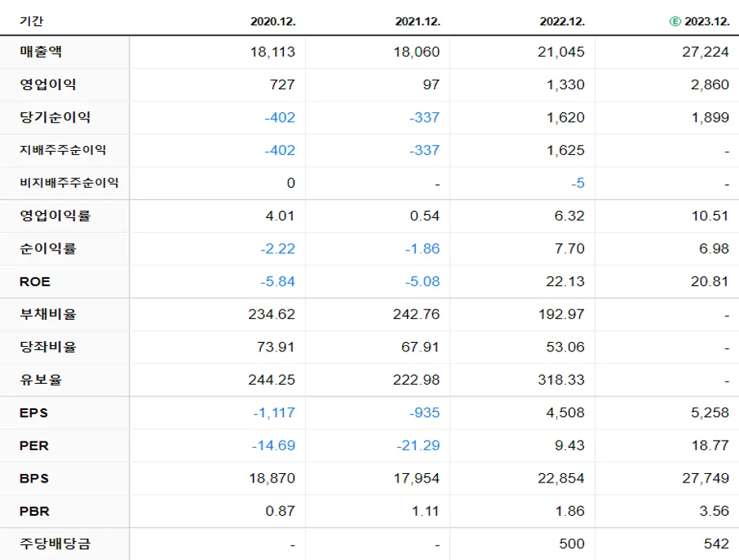Select debt ratio value 242.76
Screen dimensions: 739x560
click(417, 314)
